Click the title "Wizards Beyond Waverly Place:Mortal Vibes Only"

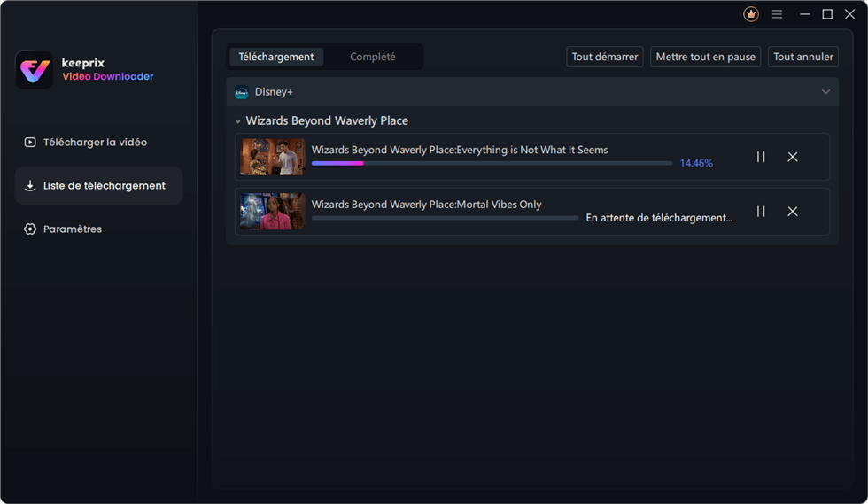[x=426, y=205]
